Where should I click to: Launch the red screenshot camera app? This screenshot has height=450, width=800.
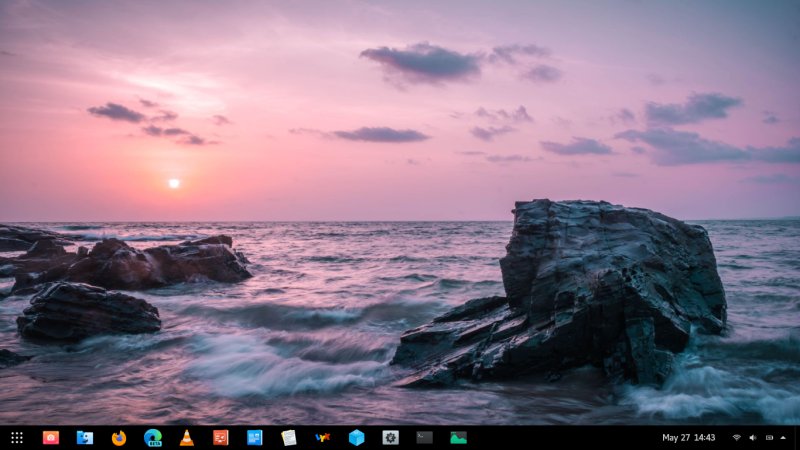coord(51,438)
